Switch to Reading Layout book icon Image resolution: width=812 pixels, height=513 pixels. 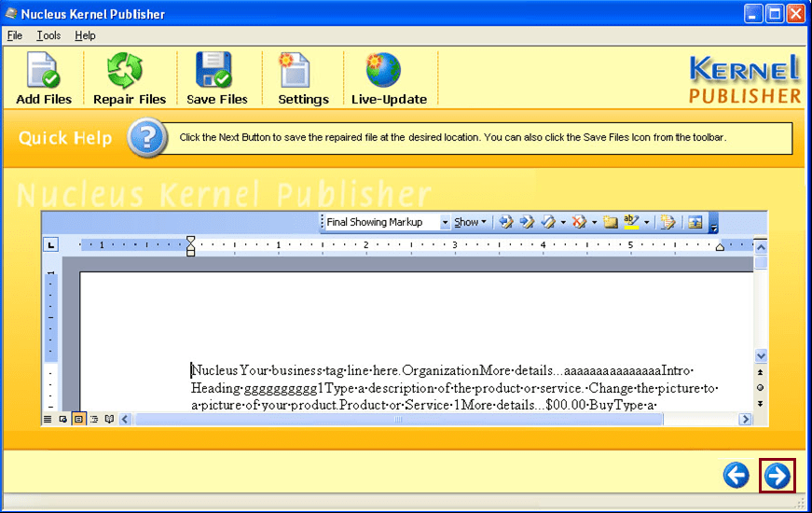(x=109, y=419)
